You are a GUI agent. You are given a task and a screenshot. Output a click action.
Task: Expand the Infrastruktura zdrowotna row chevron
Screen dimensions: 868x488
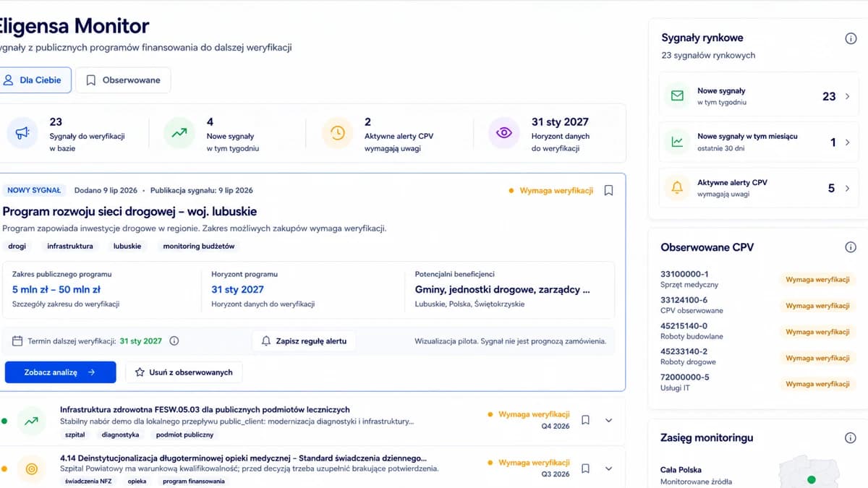pyautogui.click(x=608, y=420)
